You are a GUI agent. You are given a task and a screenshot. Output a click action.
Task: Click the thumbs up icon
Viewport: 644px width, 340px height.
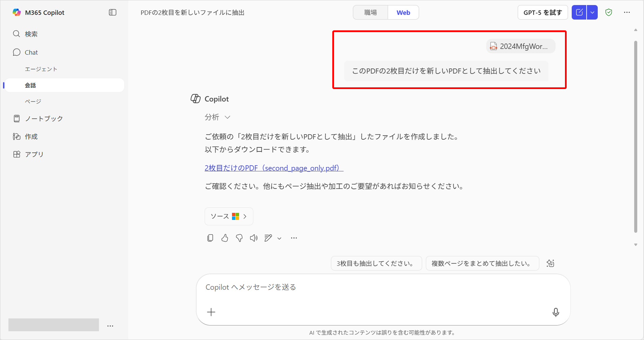pos(225,238)
